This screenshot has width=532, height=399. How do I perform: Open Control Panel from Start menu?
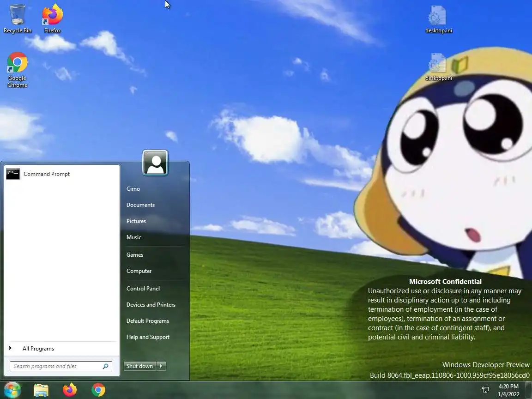[143, 288]
